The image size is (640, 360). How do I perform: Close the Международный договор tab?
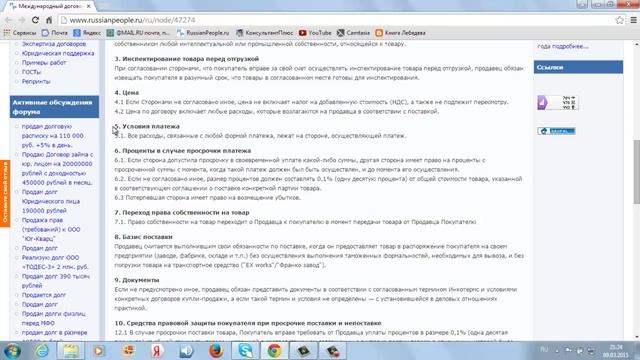click(89, 6)
